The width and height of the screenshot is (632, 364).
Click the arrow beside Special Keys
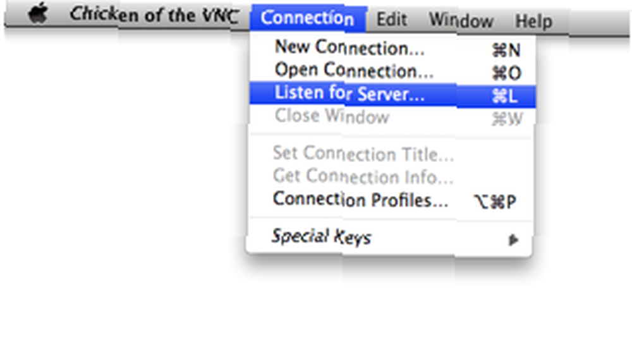click(513, 240)
